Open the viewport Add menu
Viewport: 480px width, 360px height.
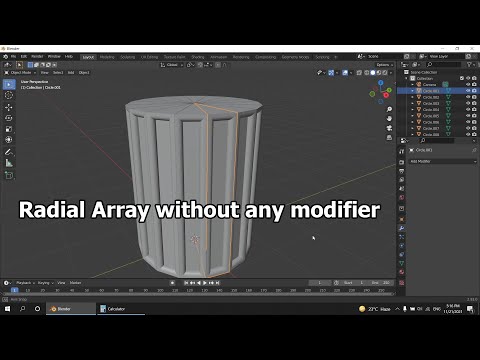click(71, 73)
